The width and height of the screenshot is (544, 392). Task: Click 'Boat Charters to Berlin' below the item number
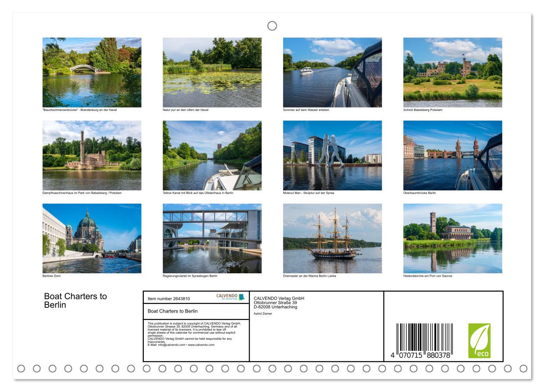click(x=173, y=311)
